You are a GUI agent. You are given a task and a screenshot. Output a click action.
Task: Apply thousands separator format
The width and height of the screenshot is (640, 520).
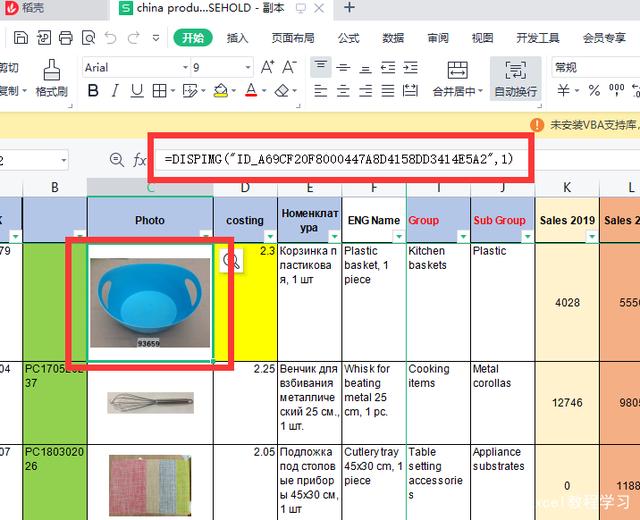click(616, 89)
